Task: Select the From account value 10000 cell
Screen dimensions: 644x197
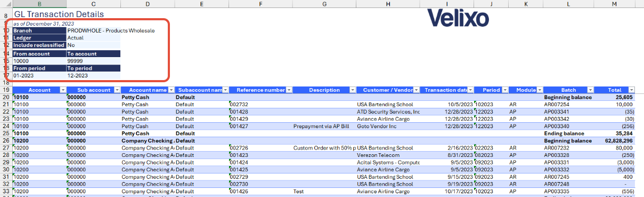Action: click(39, 61)
